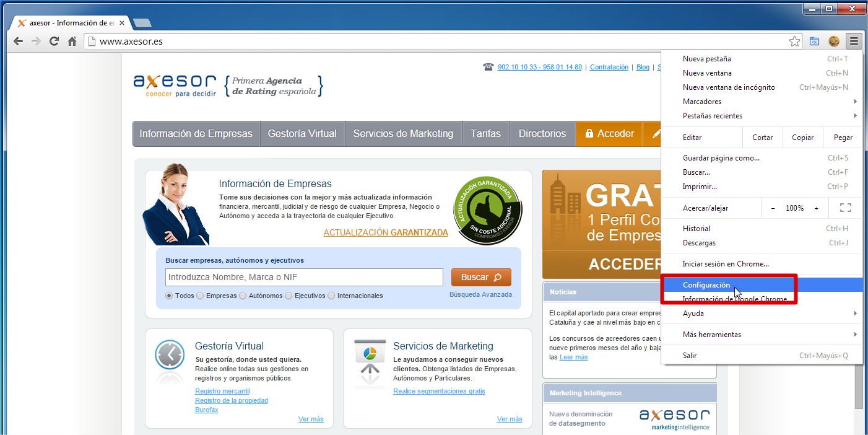Click Iniciar sesión en Chrome...
868x435 pixels.
(762, 264)
